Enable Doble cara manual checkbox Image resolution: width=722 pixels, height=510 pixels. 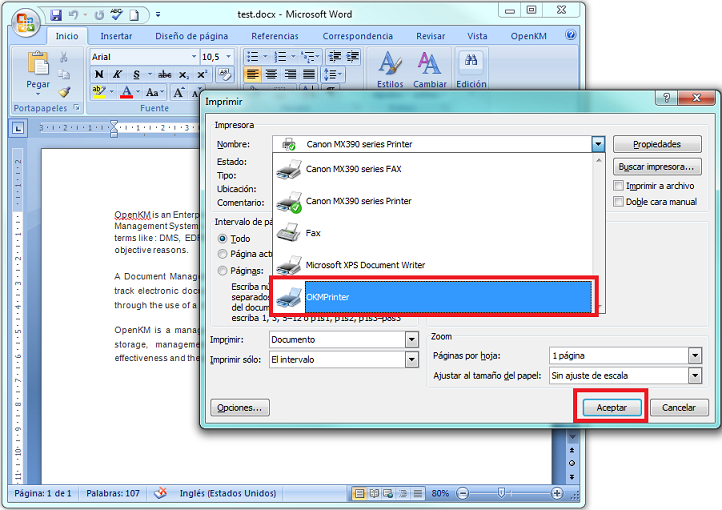(618, 202)
